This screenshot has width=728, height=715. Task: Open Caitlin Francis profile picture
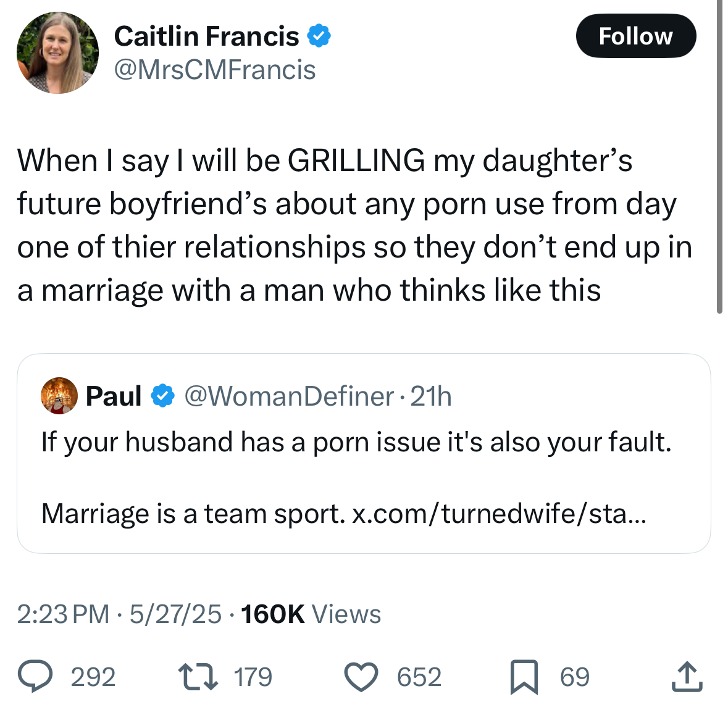tap(57, 52)
